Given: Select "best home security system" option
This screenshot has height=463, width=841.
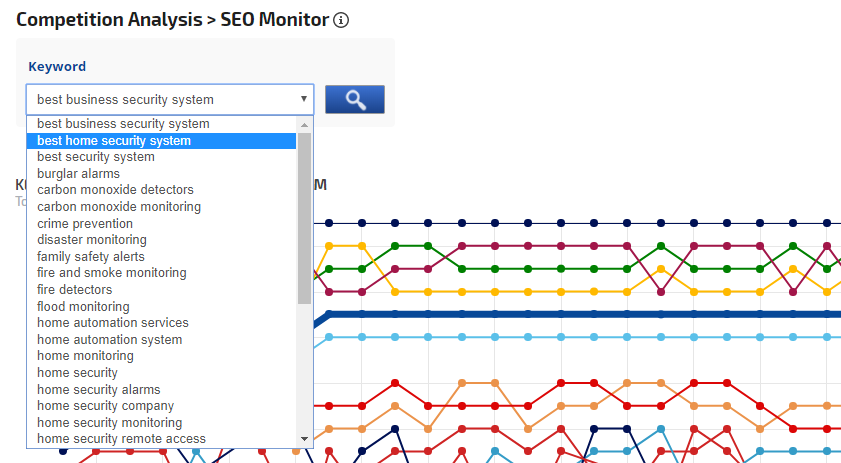Looking at the screenshot, I should point(114,141).
